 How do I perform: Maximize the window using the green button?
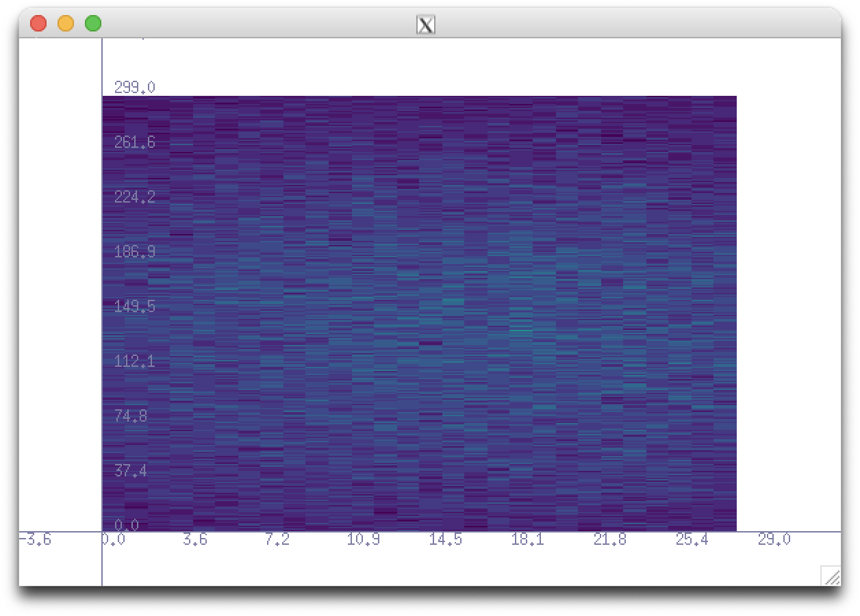pyautogui.click(x=93, y=23)
